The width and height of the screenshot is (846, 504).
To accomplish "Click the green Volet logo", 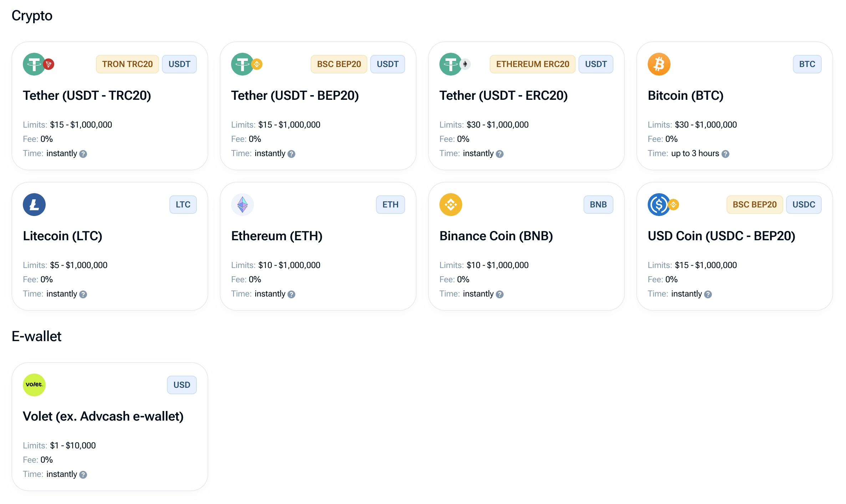I will [x=34, y=385].
